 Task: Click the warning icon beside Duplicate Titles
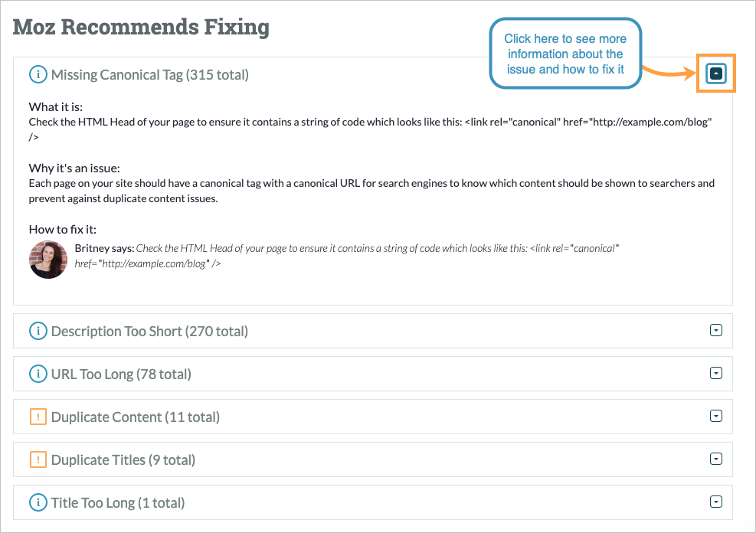coord(38,459)
